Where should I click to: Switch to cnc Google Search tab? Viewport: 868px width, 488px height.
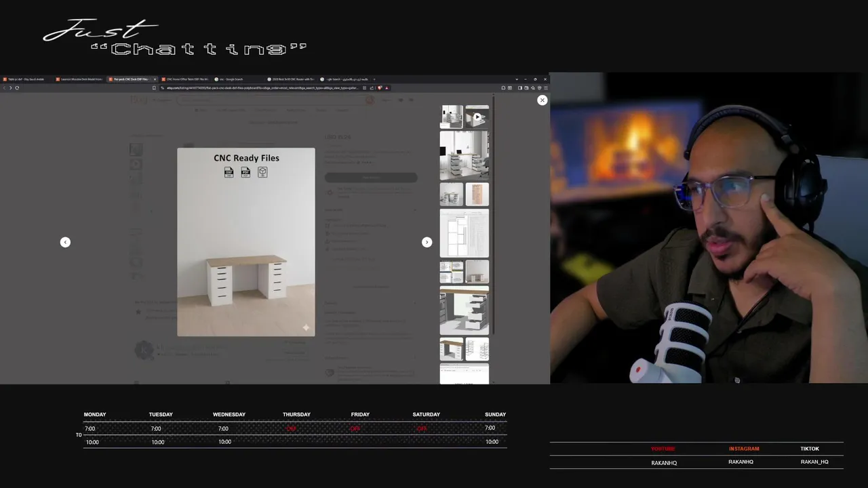click(x=237, y=79)
